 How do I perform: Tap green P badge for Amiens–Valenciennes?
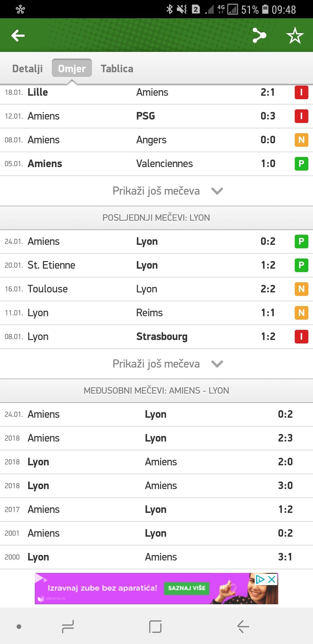(x=301, y=164)
